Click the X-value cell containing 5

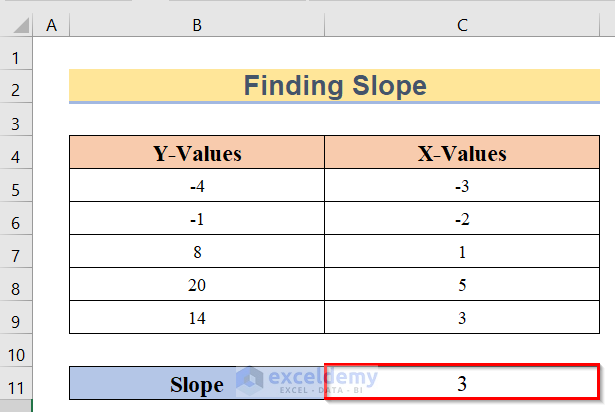tap(462, 284)
